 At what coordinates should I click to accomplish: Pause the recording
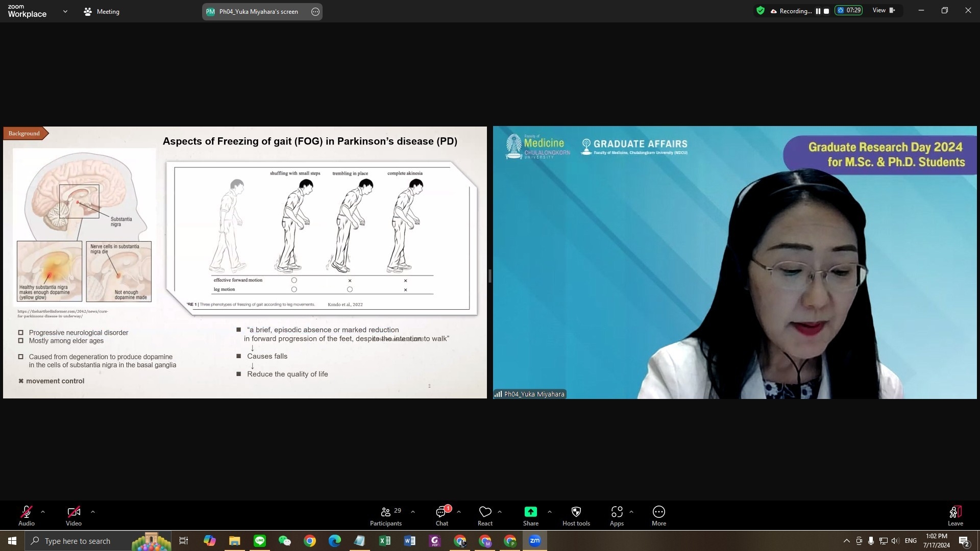(x=818, y=11)
